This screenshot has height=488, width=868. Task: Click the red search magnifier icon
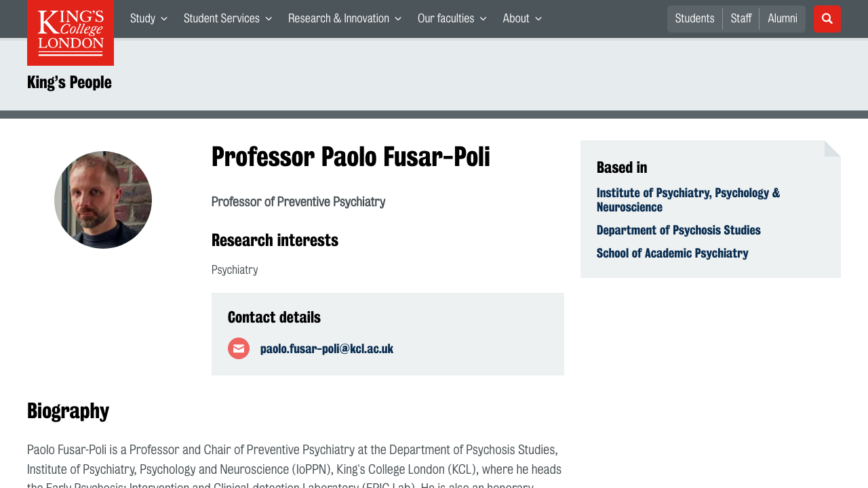pyautogui.click(x=827, y=19)
